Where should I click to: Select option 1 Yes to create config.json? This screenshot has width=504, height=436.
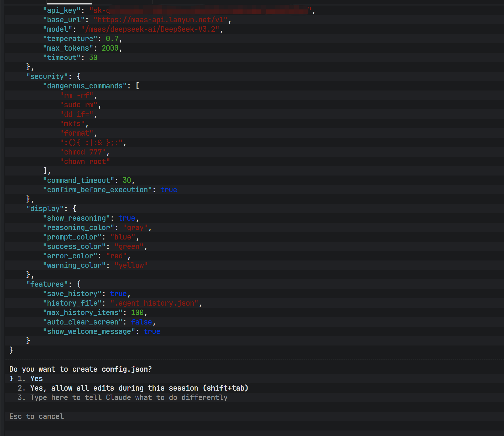(36, 379)
